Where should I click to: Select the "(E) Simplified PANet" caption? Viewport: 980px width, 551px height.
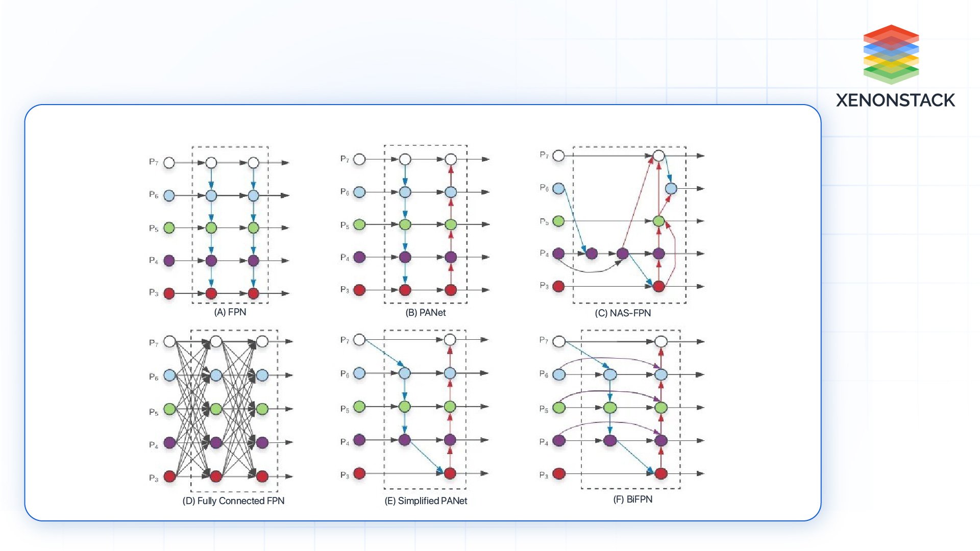[x=426, y=501]
